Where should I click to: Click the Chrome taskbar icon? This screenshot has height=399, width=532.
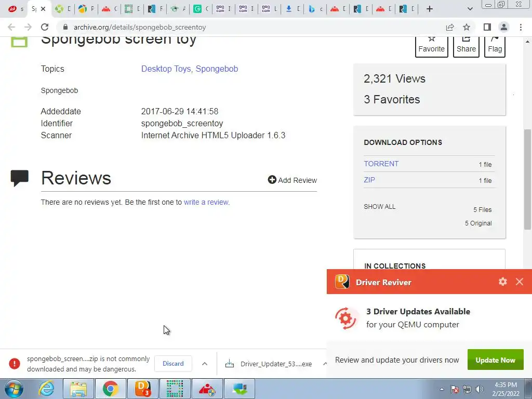point(110,389)
